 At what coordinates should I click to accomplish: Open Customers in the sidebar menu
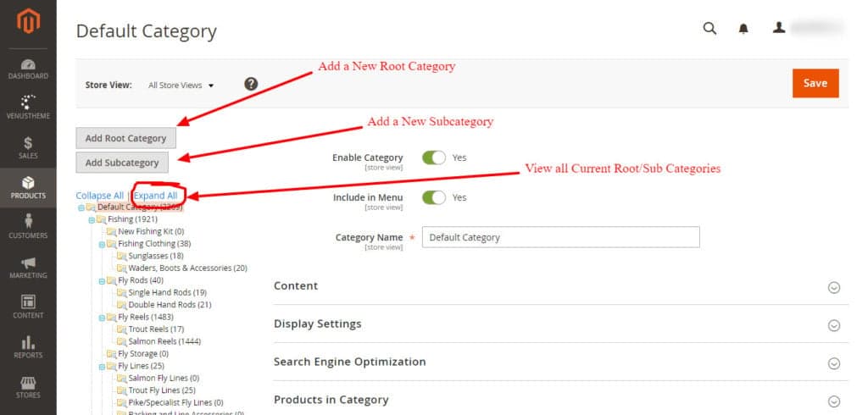(28, 226)
